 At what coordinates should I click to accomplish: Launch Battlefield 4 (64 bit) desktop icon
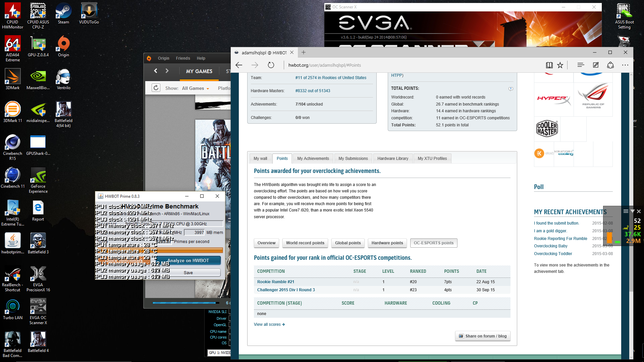point(63,114)
